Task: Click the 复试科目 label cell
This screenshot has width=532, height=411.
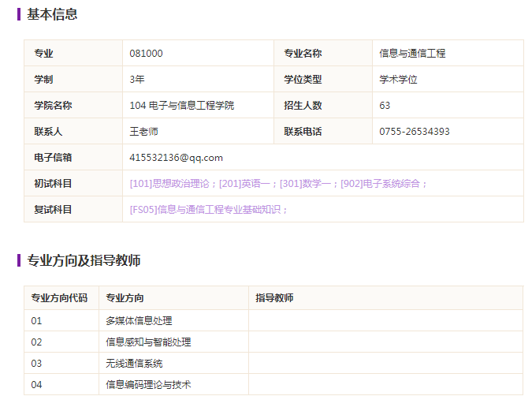Action: tap(73, 209)
